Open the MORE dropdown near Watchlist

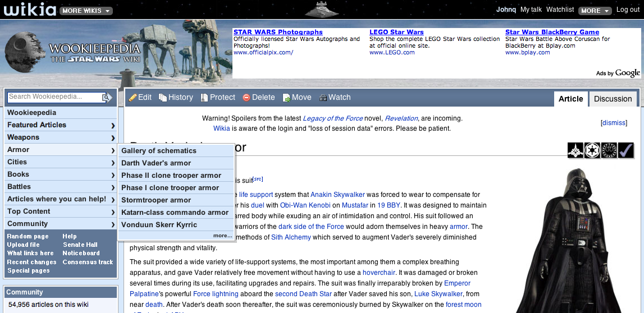click(595, 11)
